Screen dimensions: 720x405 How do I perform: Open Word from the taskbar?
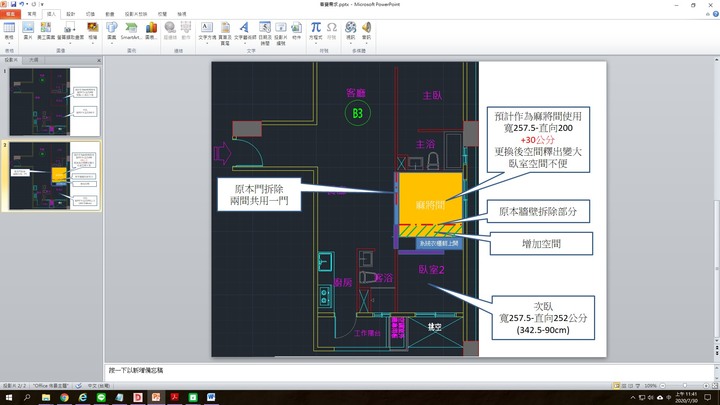211,398
